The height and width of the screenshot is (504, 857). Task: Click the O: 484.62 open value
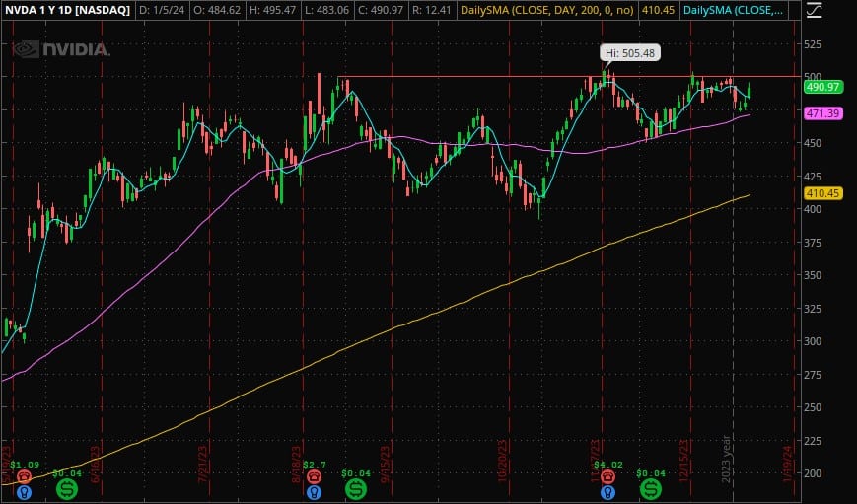pos(217,10)
